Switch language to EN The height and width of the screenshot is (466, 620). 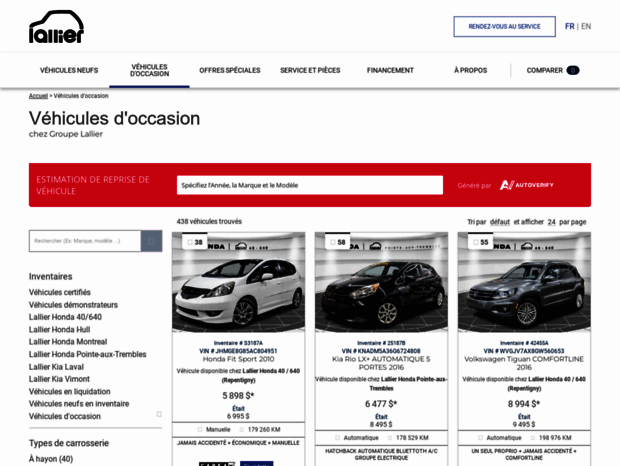click(x=586, y=26)
